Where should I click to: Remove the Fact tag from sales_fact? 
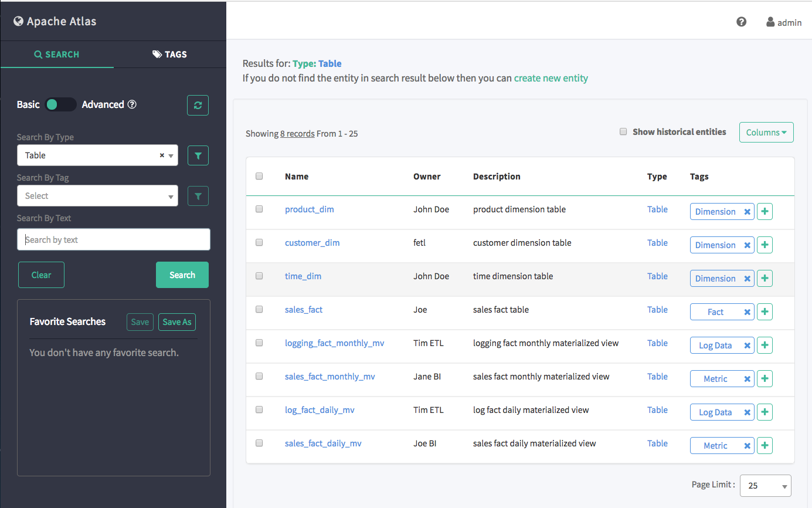(x=747, y=312)
